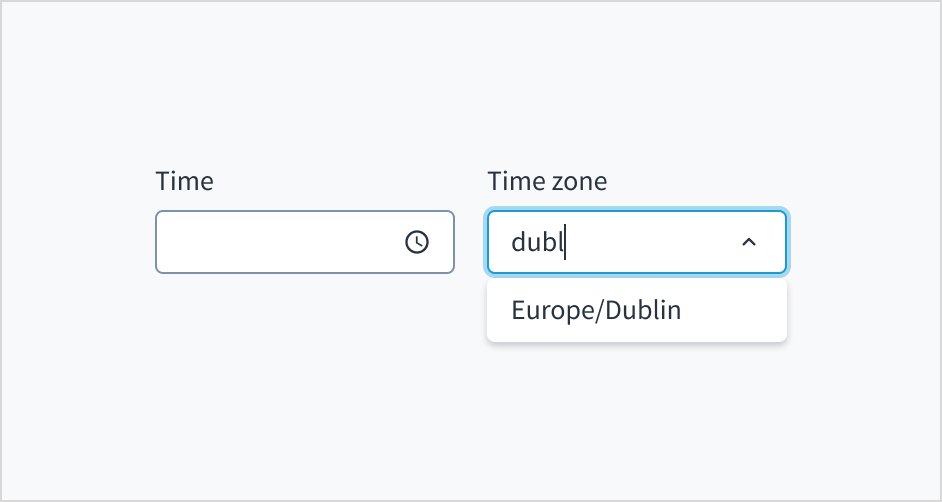Click the "Time" field label

coord(184,181)
